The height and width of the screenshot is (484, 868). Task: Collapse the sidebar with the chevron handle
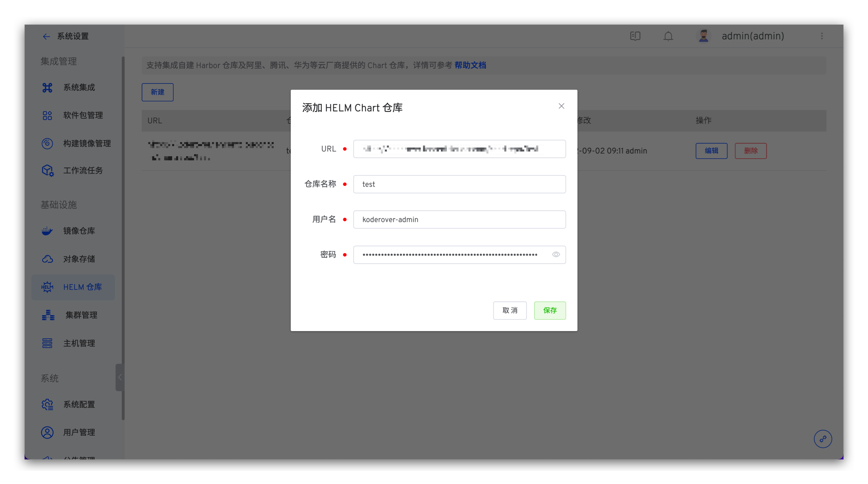coord(120,377)
